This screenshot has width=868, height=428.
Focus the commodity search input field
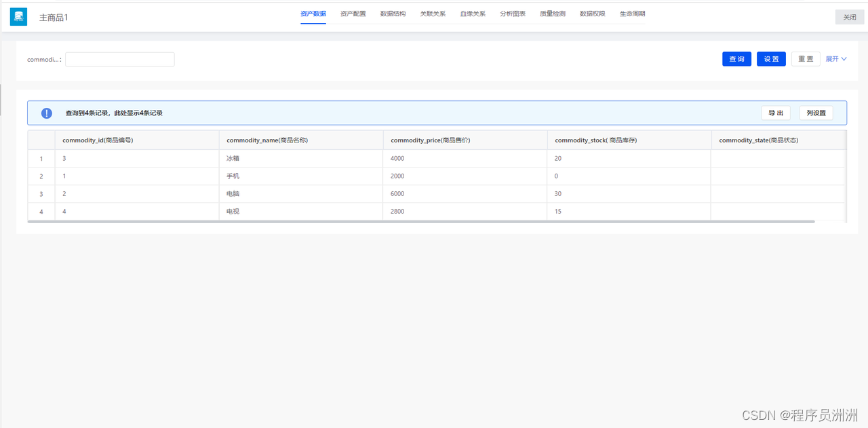pyautogui.click(x=120, y=60)
